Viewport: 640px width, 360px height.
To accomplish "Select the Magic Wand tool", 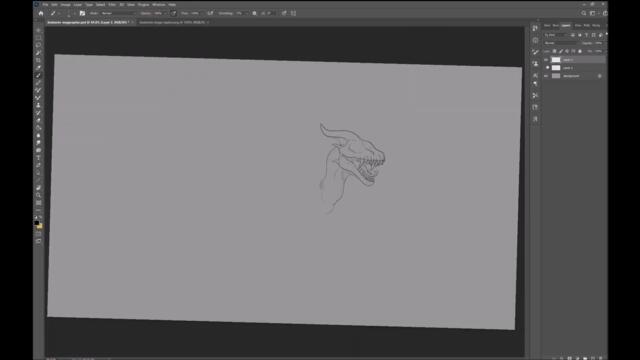I will (x=38, y=53).
